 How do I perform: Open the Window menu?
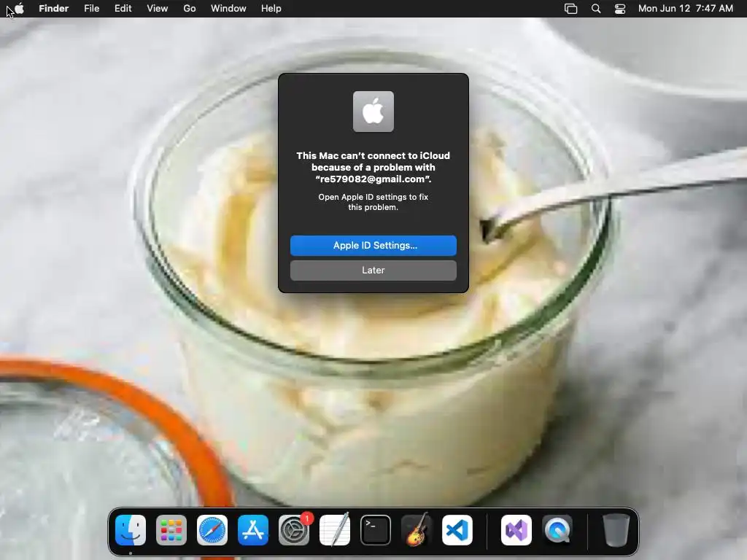click(228, 9)
